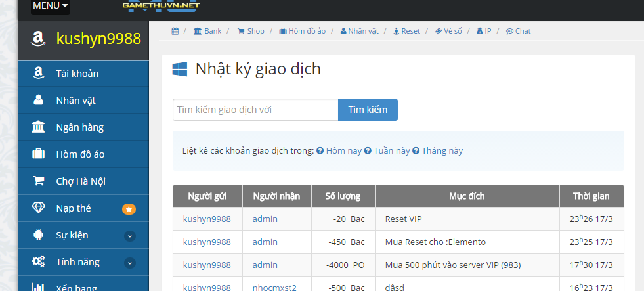Click the Chợ Hà Nội cart icon
Image resolution: width=644 pixels, height=291 pixels.
click(38, 181)
